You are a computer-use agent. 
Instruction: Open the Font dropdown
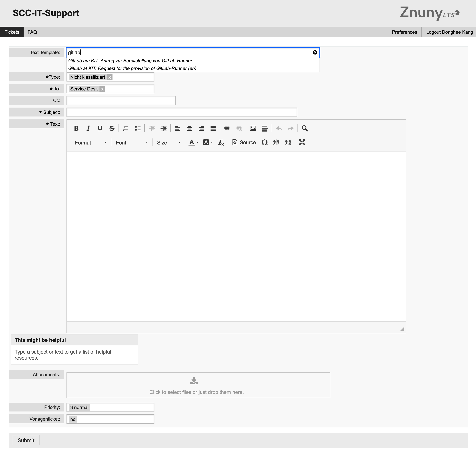132,143
